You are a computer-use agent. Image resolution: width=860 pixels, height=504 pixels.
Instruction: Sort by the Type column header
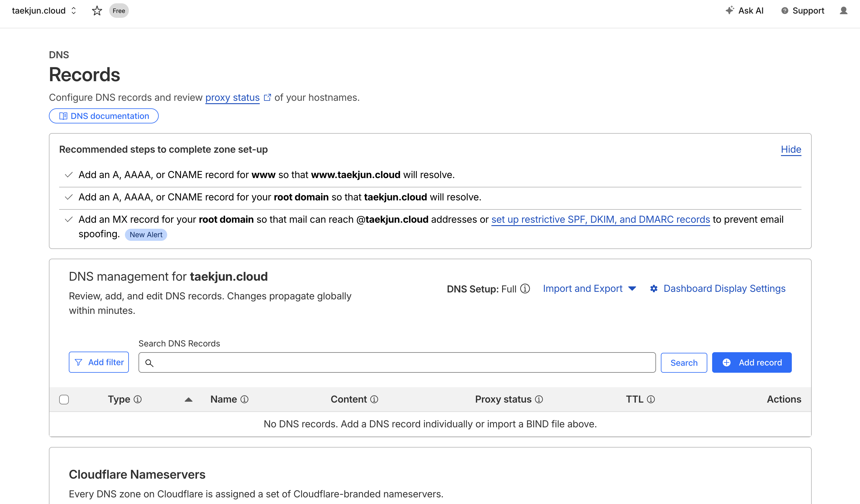[119, 399]
